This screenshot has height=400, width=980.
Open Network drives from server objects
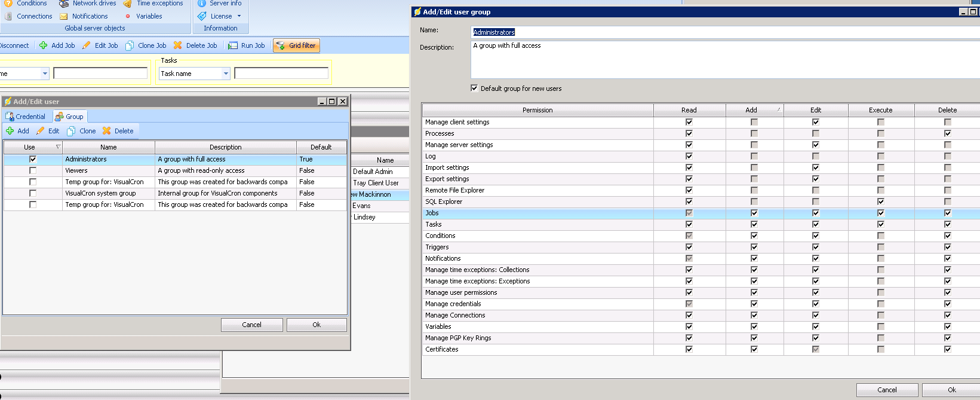click(64, 4)
